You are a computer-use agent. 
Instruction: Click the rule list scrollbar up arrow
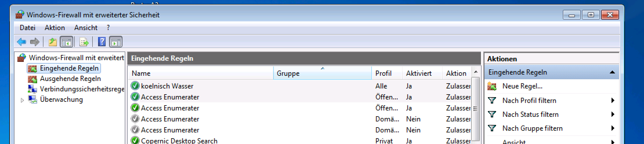(475, 72)
